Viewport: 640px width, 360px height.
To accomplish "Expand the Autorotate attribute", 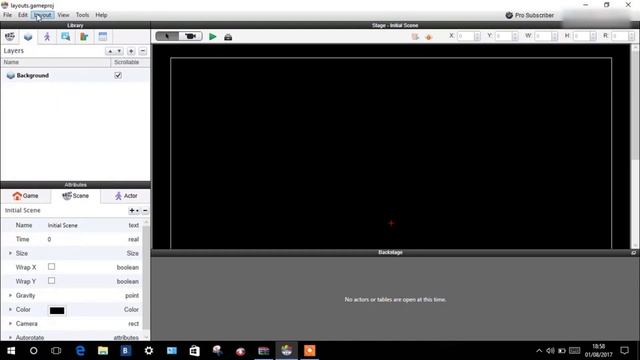I will 10,338.
